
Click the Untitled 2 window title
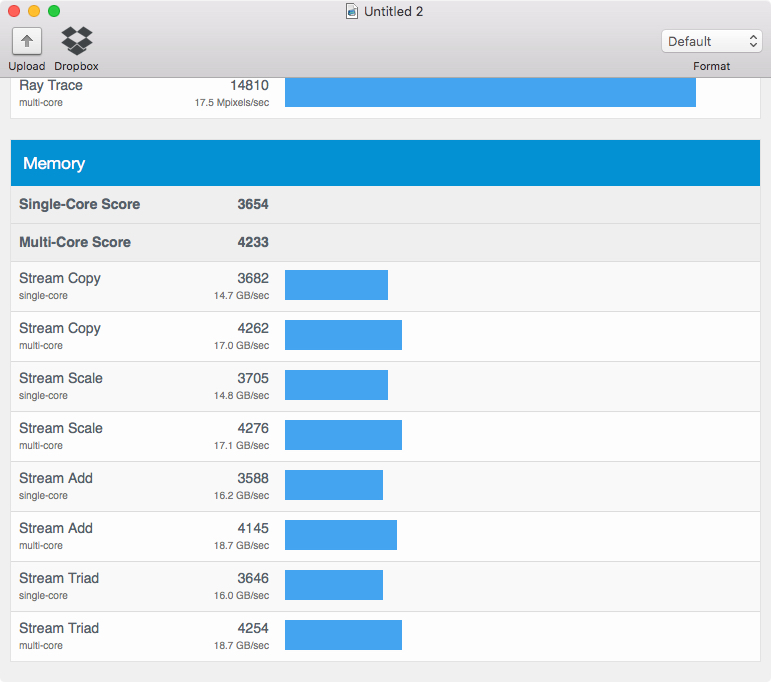point(393,11)
